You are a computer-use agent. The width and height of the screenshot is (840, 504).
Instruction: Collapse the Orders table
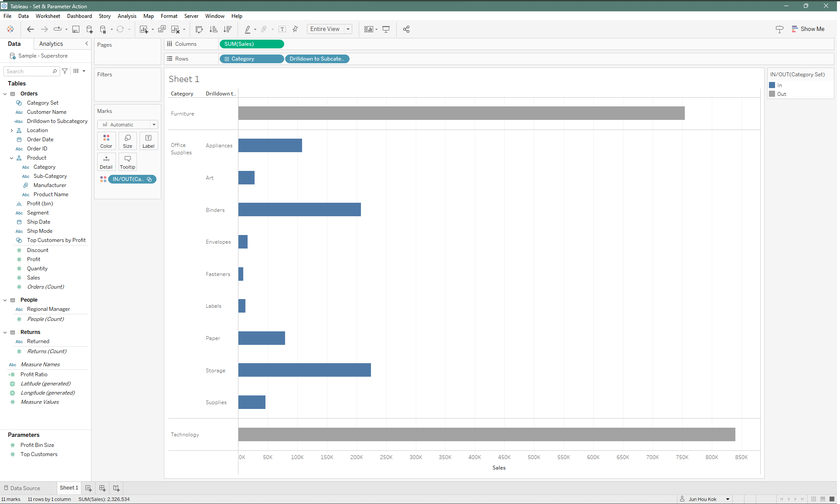(x=5, y=94)
